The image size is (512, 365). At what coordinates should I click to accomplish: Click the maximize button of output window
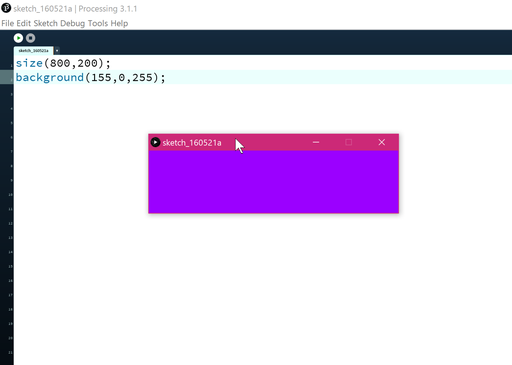pos(349,142)
